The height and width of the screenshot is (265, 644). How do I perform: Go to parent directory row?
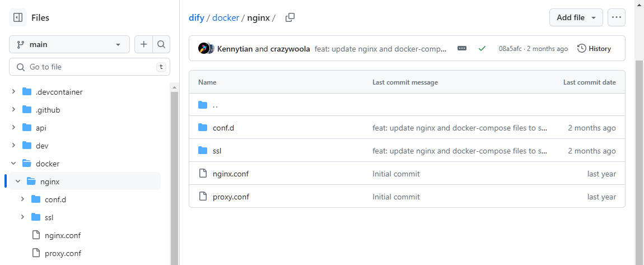407,105
